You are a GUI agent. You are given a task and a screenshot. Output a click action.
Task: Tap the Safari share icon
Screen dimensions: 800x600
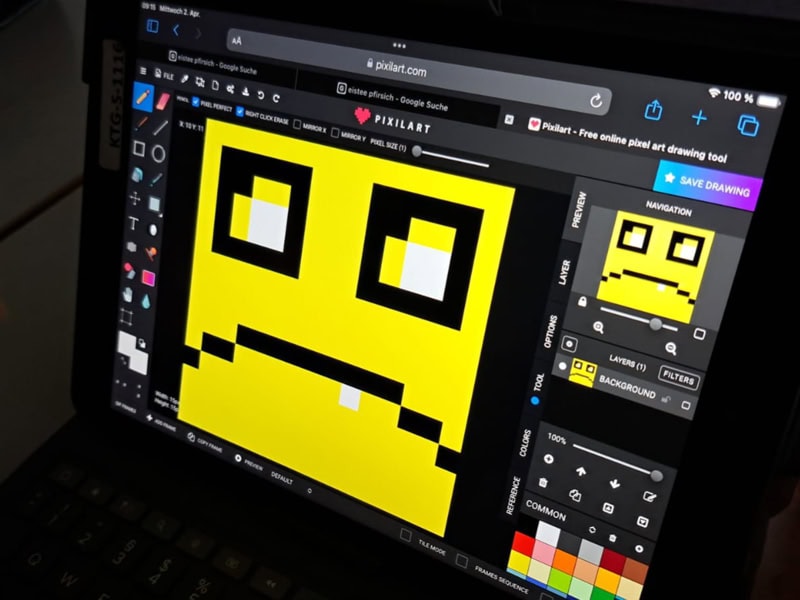coord(654,109)
